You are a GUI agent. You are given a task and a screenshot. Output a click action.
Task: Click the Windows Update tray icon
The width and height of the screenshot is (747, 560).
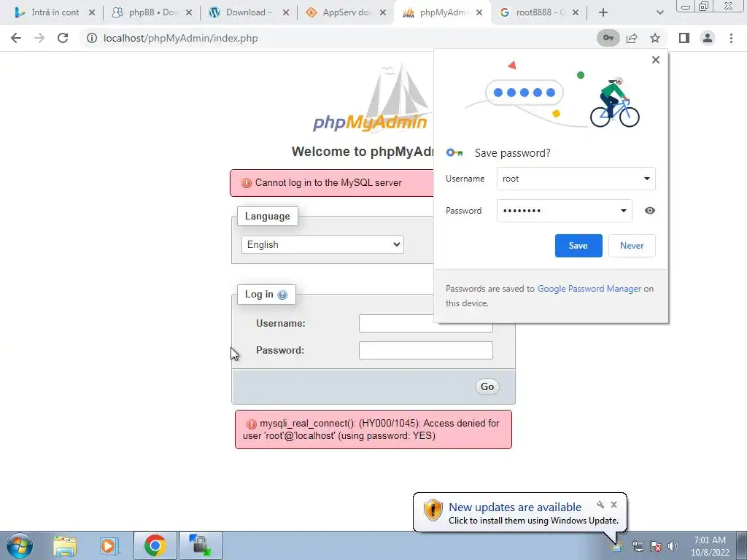(x=617, y=546)
